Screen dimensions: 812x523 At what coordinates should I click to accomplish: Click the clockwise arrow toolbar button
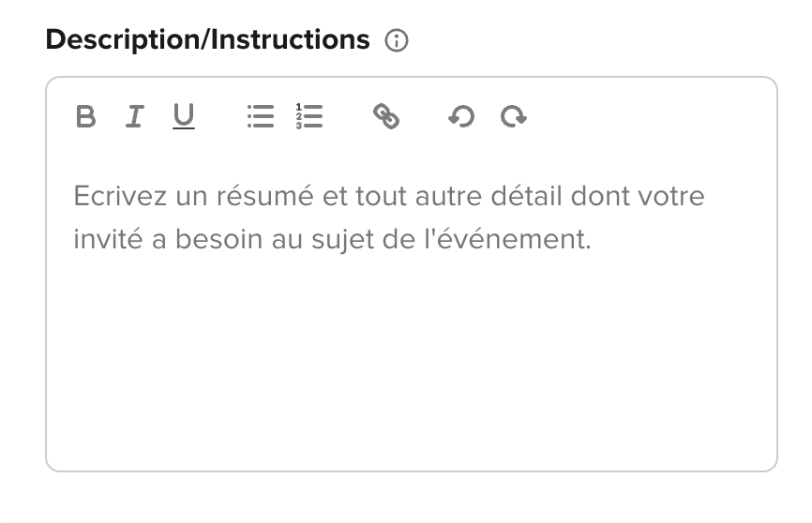pyautogui.click(x=513, y=116)
